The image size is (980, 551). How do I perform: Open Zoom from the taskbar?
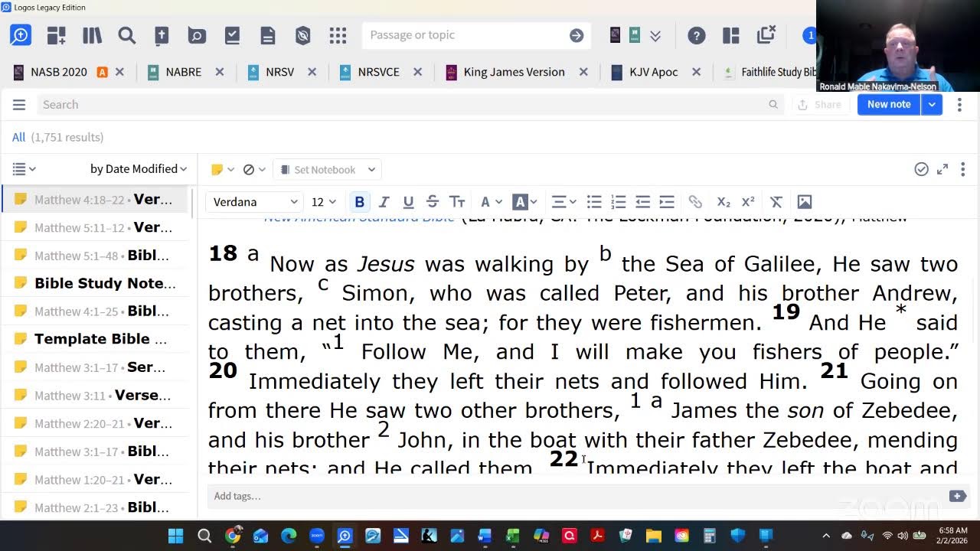pyautogui.click(x=316, y=536)
